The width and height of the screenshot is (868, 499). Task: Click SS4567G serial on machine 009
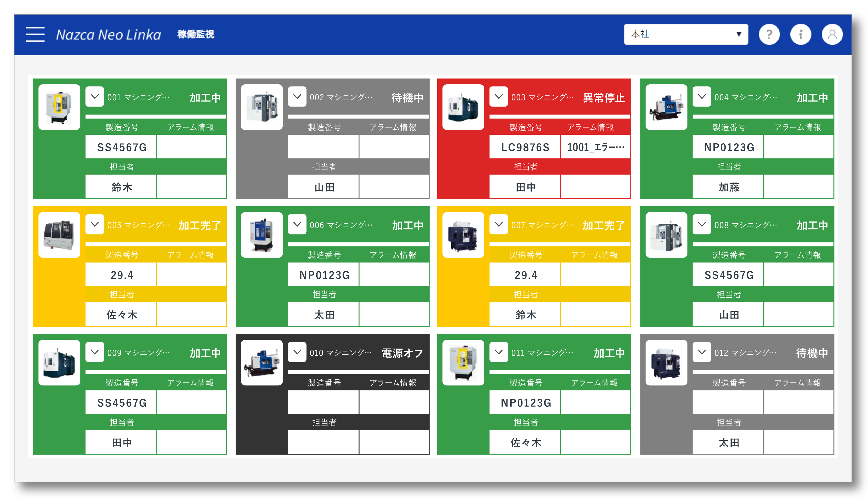coord(121,403)
